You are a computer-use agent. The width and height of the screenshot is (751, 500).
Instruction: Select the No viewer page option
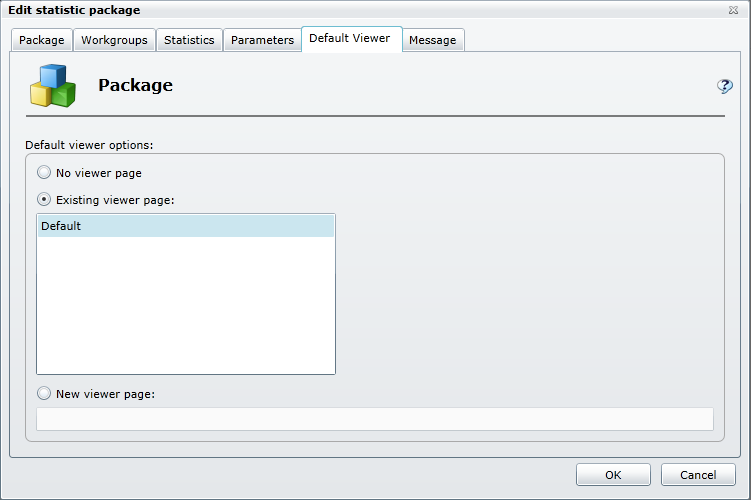click(44, 173)
